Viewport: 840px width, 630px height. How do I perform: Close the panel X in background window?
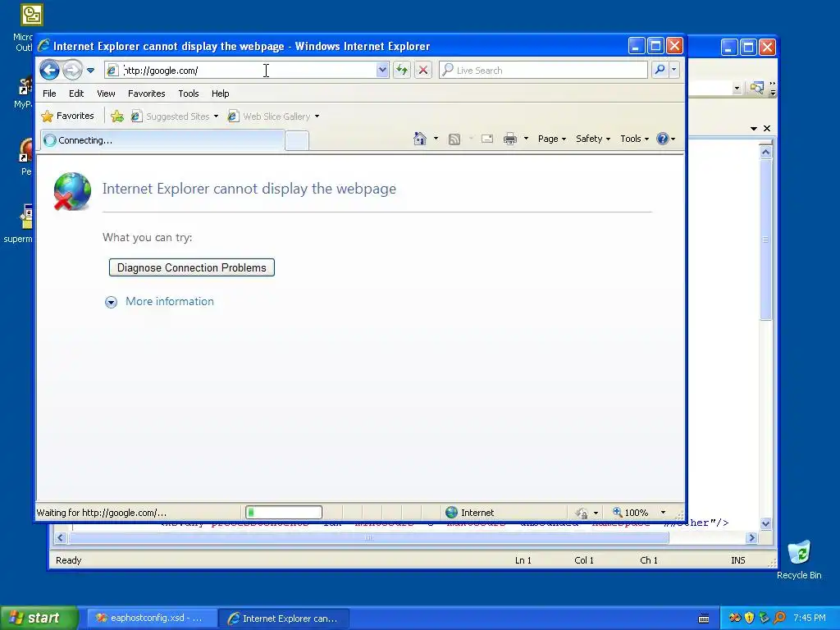tap(767, 129)
